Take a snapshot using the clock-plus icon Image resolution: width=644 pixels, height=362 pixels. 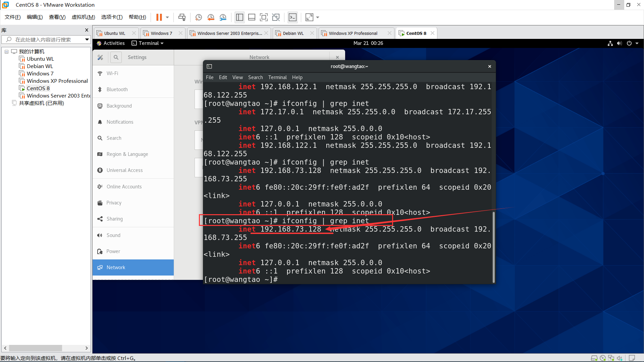coord(199,17)
